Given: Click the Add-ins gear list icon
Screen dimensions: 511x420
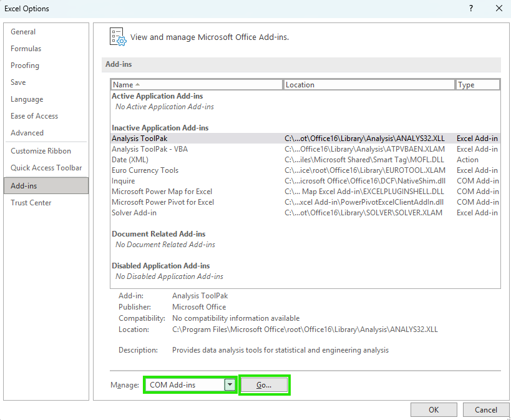Looking at the screenshot, I should (118, 37).
